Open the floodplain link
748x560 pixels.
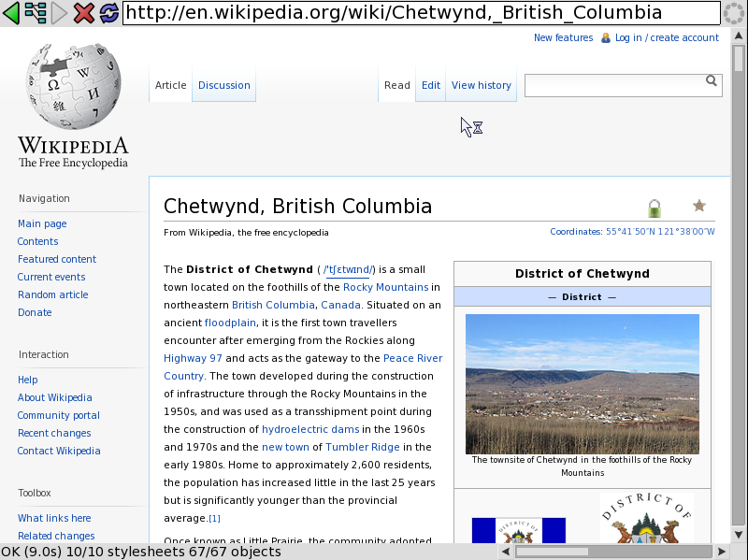tap(230, 323)
